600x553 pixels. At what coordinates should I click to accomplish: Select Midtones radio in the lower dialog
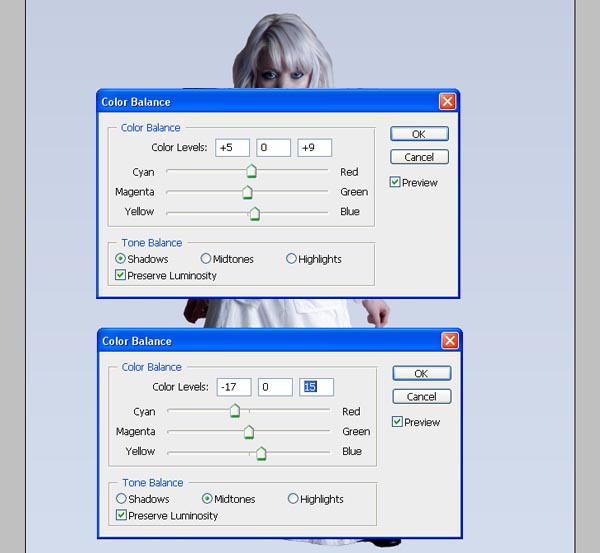207,498
